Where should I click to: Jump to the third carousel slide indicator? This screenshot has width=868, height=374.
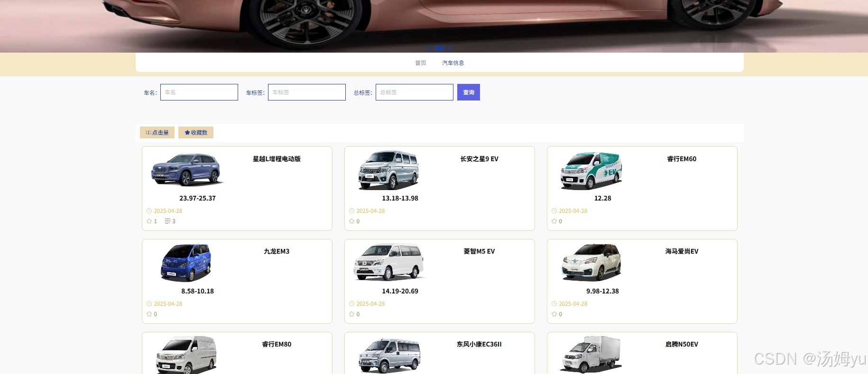tap(450, 48)
